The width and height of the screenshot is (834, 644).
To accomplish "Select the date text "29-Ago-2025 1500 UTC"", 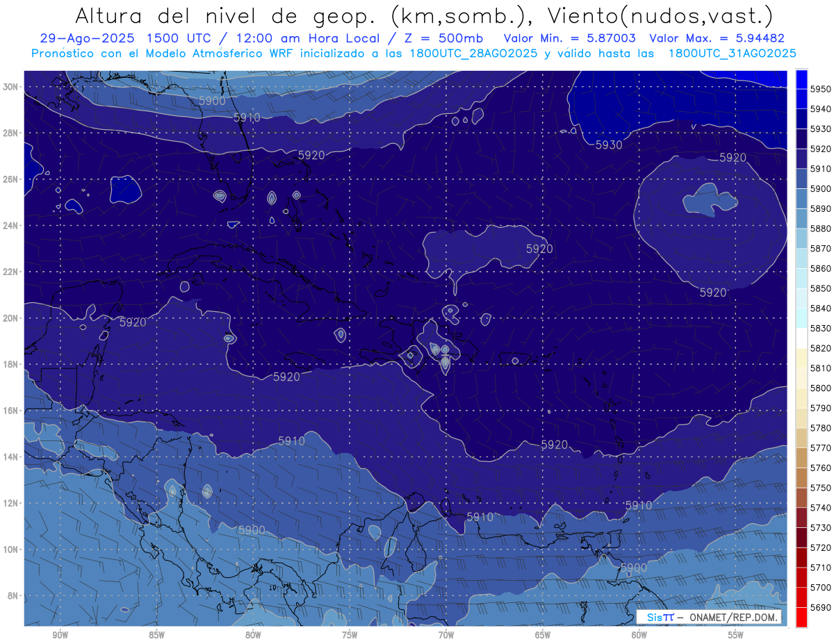I will click(x=126, y=38).
